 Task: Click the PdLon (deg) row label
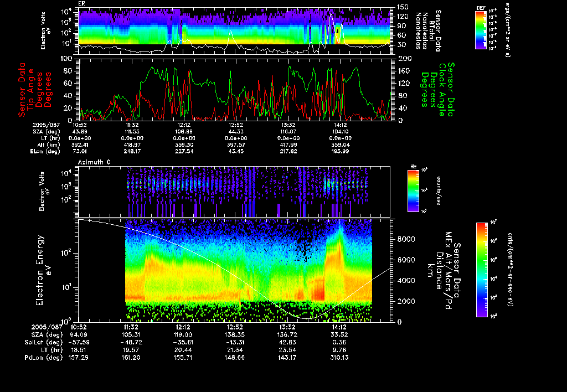43,358
